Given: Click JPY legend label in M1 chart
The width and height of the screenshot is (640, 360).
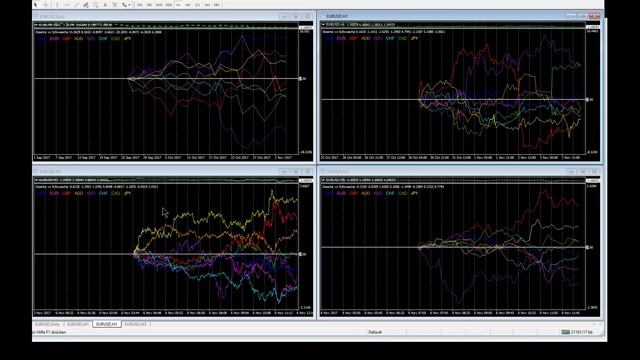Looking at the screenshot, I should click(128, 193).
